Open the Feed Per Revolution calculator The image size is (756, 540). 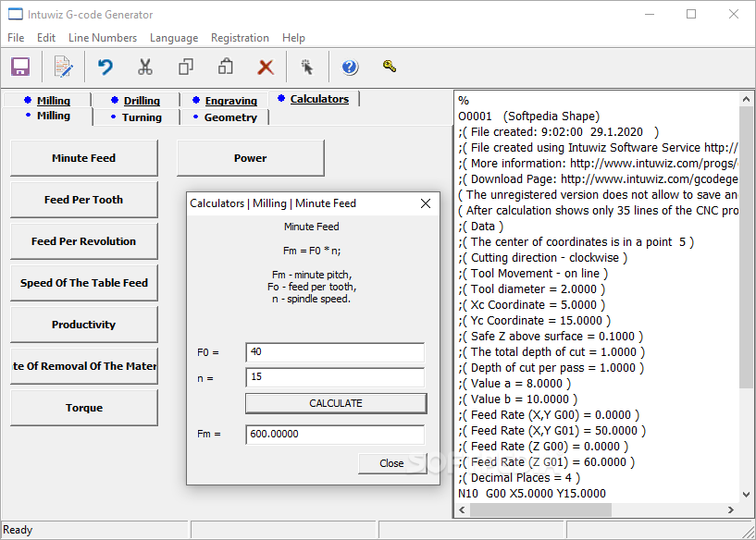click(x=84, y=240)
